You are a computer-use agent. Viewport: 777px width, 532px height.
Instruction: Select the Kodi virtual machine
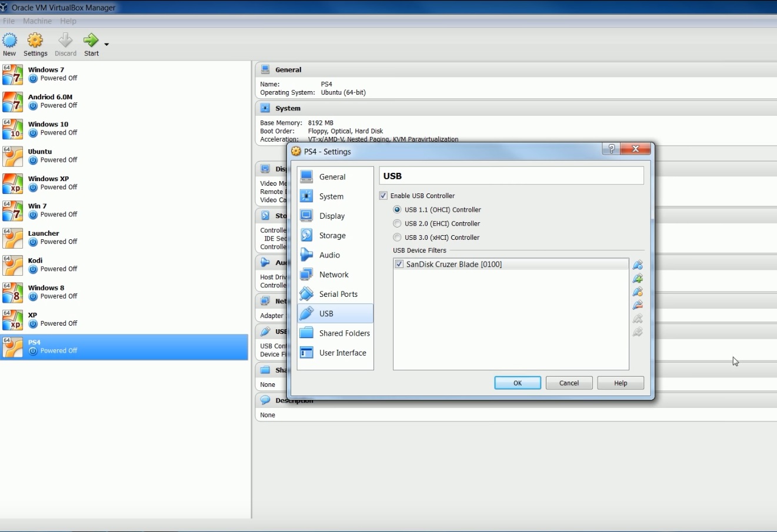(124, 265)
